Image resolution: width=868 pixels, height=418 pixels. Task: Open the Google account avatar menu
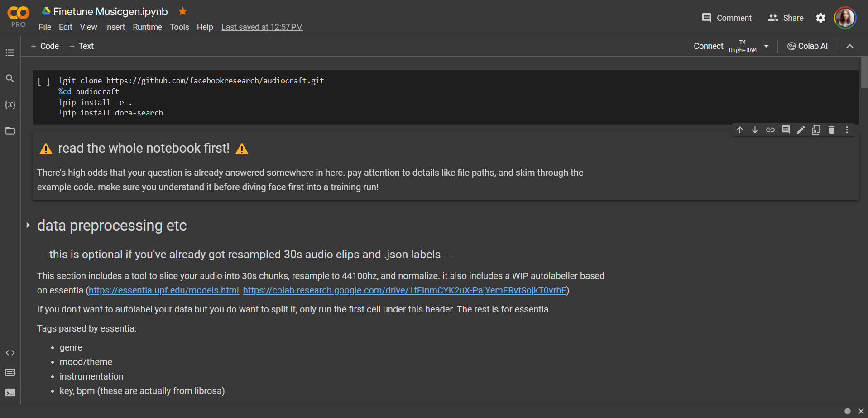(845, 18)
